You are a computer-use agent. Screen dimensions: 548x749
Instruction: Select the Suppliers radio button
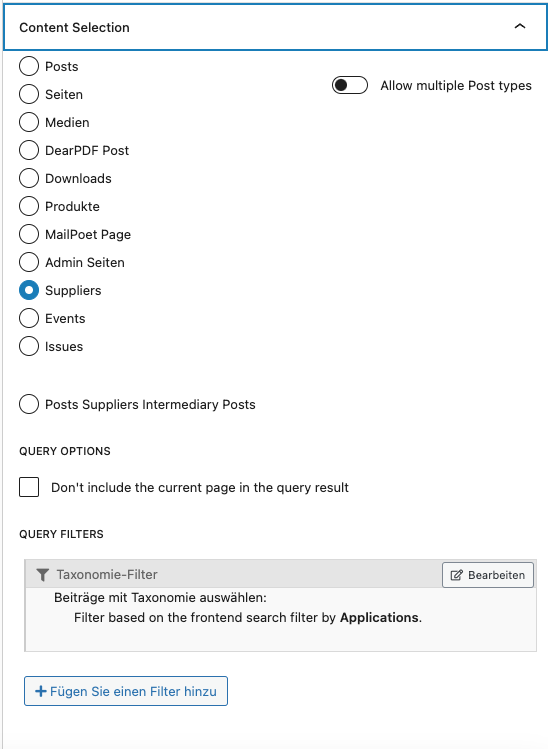point(29,290)
